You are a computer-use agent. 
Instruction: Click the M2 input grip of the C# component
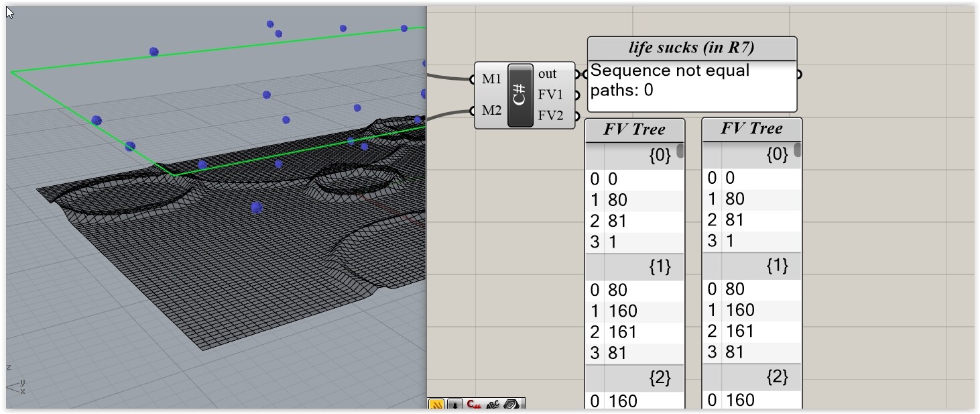tap(471, 111)
